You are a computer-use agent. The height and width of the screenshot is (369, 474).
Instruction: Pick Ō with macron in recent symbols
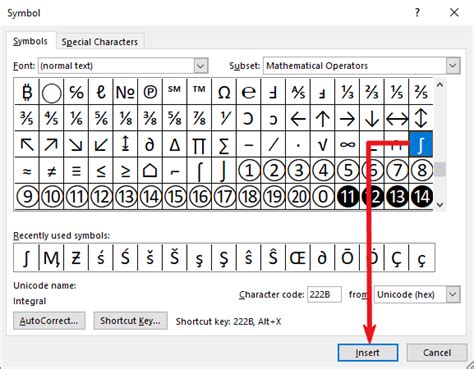(347, 257)
